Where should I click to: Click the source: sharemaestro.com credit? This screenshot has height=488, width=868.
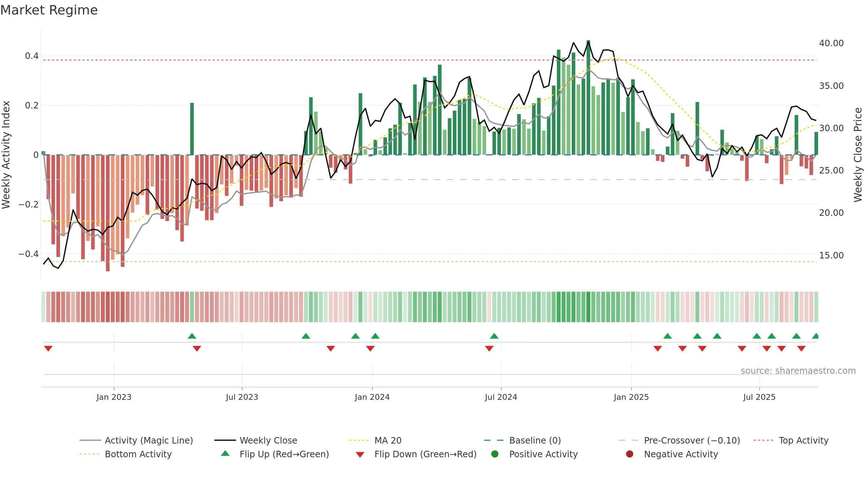pyautogui.click(x=798, y=371)
